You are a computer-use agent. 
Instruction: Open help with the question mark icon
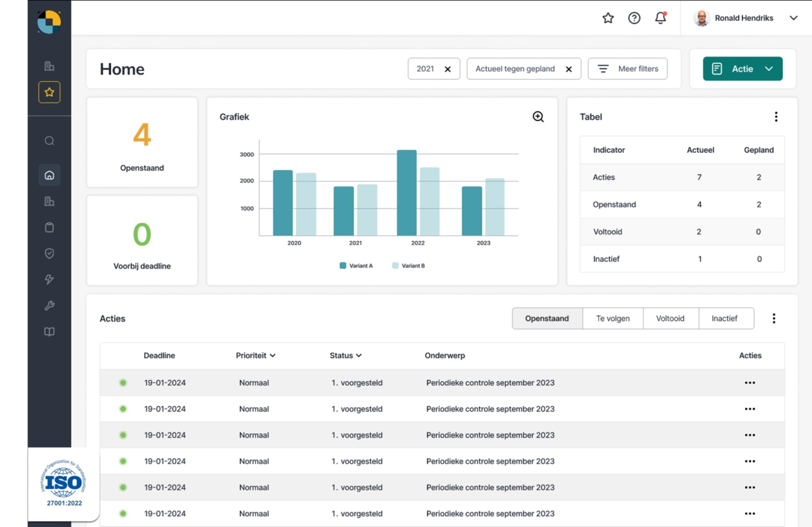point(634,18)
